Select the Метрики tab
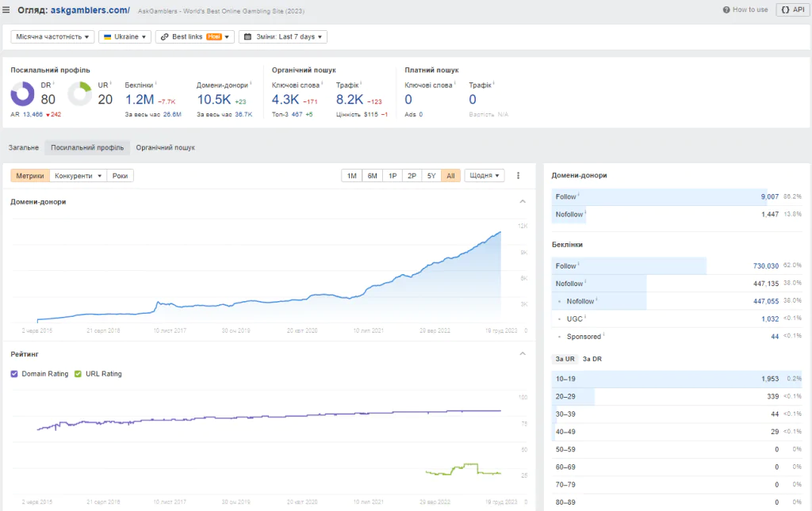812x511 pixels. click(30, 176)
